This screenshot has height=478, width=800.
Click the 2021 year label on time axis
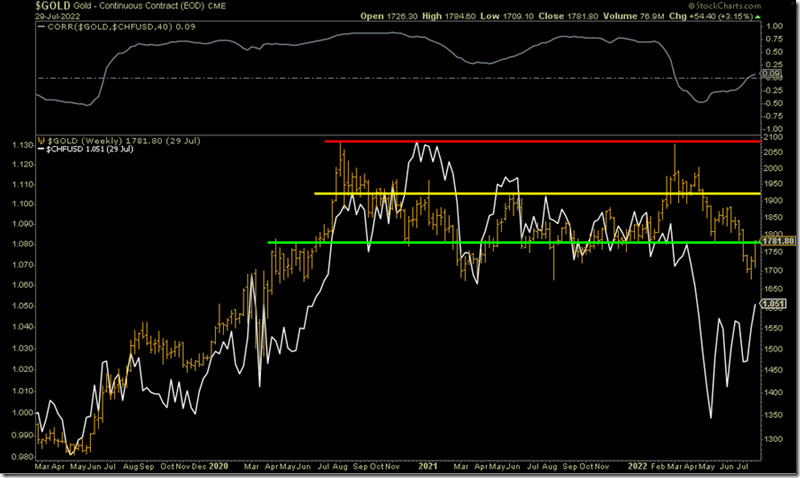(x=428, y=466)
